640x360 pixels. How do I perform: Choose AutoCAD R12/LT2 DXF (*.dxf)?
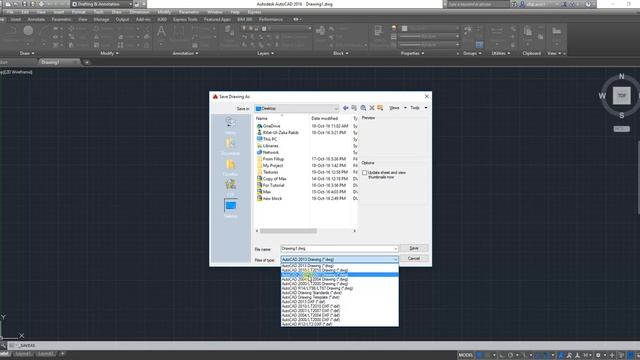pos(340,324)
